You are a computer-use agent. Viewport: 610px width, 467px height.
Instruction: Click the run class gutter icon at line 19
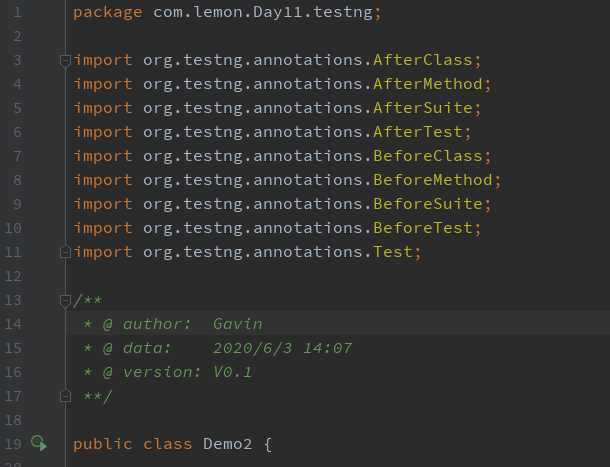[x=39, y=443]
